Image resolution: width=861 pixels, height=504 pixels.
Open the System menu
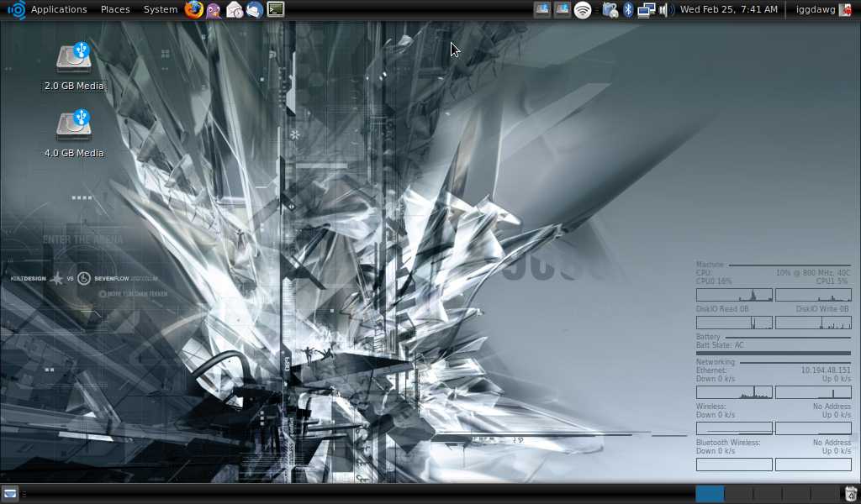pyautogui.click(x=161, y=9)
